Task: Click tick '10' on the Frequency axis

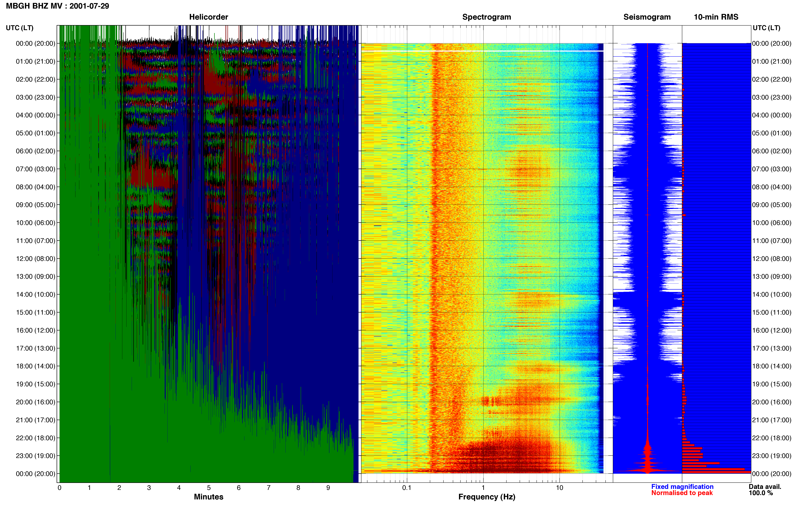Action: (x=559, y=488)
